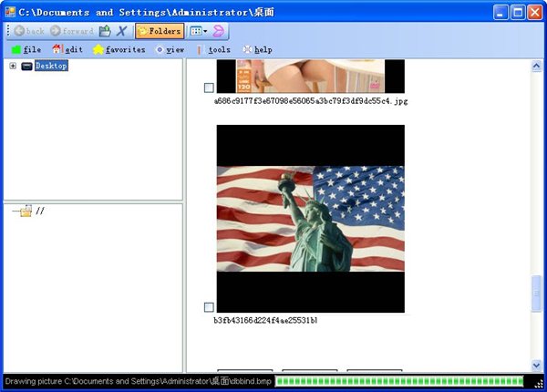Close the window

pos(535,13)
